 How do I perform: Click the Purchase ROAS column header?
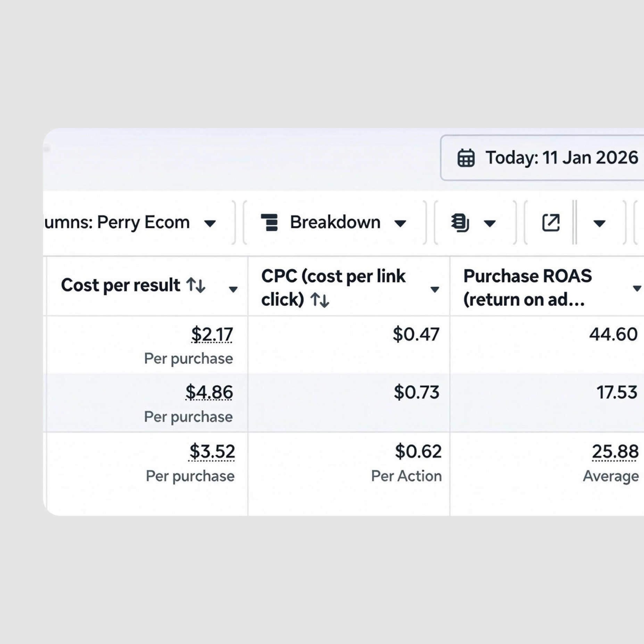(x=527, y=288)
